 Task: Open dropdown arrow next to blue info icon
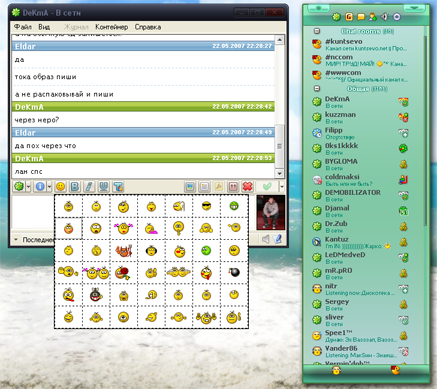[x=49, y=187]
